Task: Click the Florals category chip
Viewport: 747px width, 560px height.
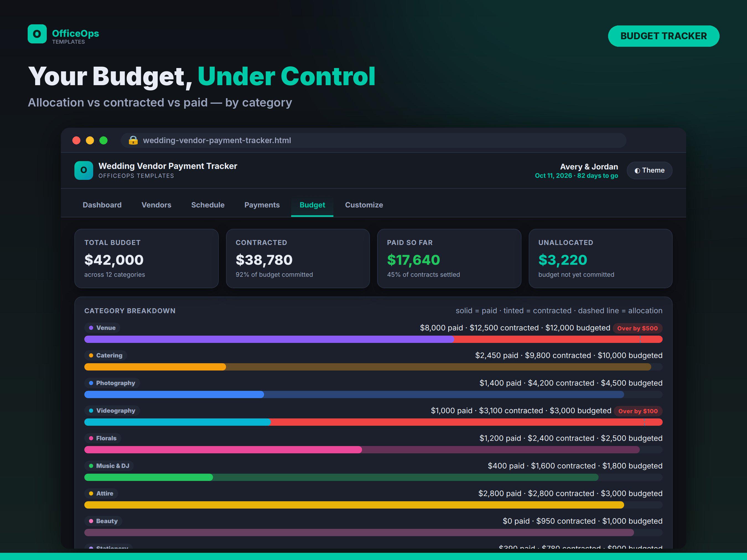Action: pyautogui.click(x=103, y=438)
